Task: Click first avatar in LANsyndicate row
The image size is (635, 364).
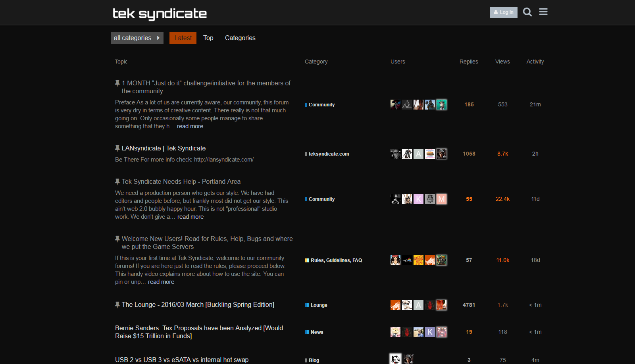Action: 395,154
